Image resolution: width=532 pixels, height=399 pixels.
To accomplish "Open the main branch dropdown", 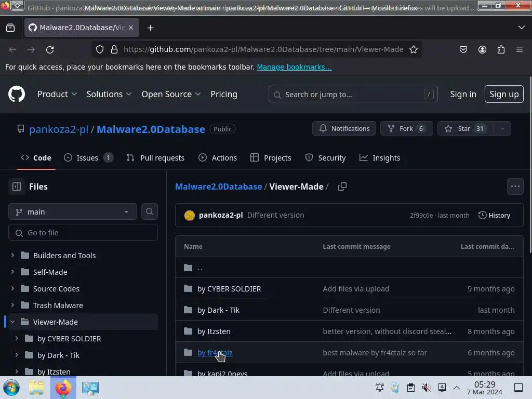I will tap(73, 212).
